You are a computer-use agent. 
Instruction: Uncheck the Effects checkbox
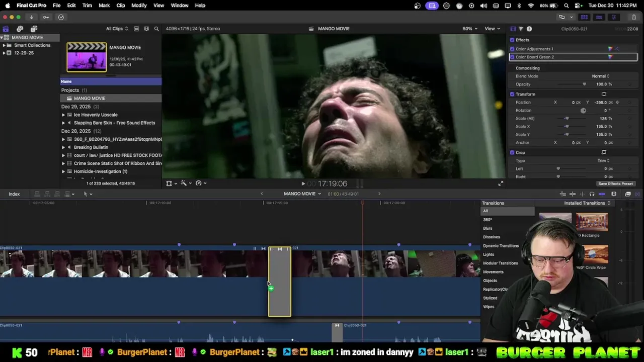click(x=512, y=40)
